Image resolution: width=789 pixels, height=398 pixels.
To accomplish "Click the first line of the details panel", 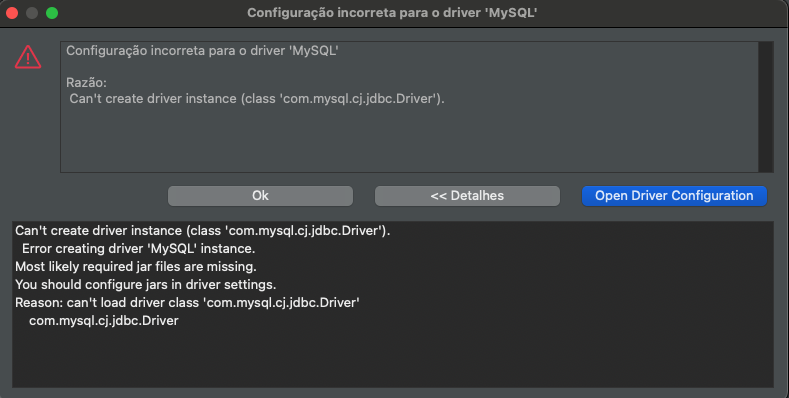I will [203, 230].
